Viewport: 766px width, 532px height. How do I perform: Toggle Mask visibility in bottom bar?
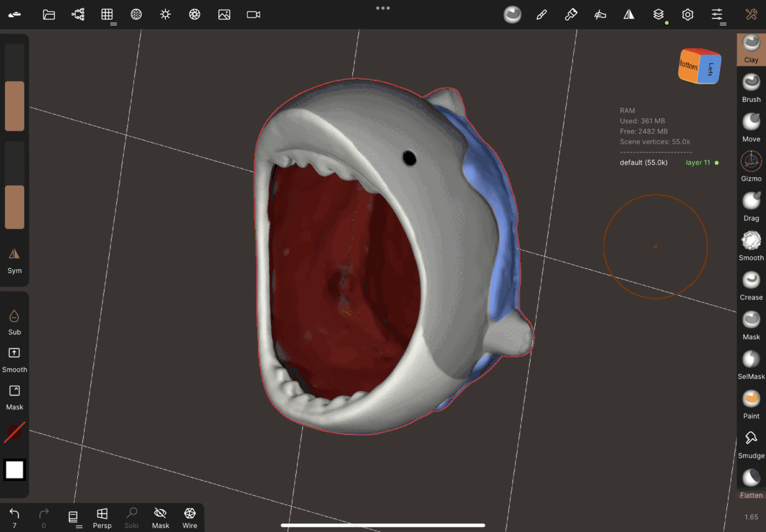(161, 517)
